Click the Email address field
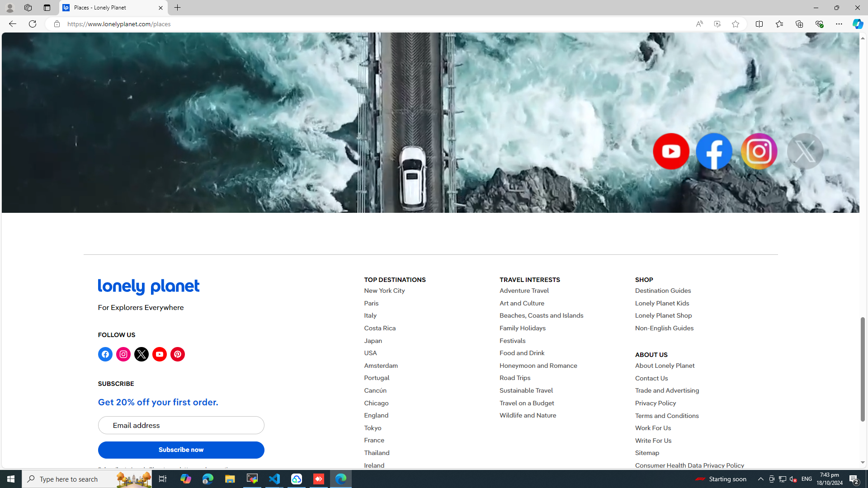This screenshot has height=488, width=868. click(181, 425)
